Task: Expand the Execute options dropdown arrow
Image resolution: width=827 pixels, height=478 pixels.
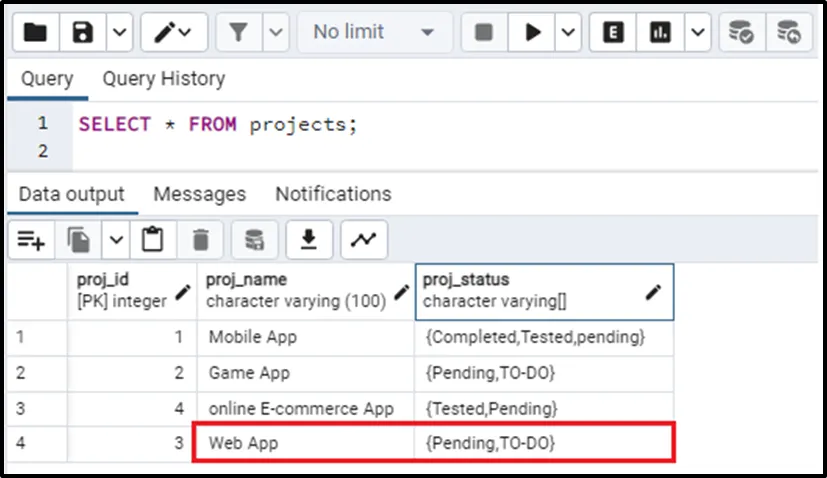Action: 567,33
